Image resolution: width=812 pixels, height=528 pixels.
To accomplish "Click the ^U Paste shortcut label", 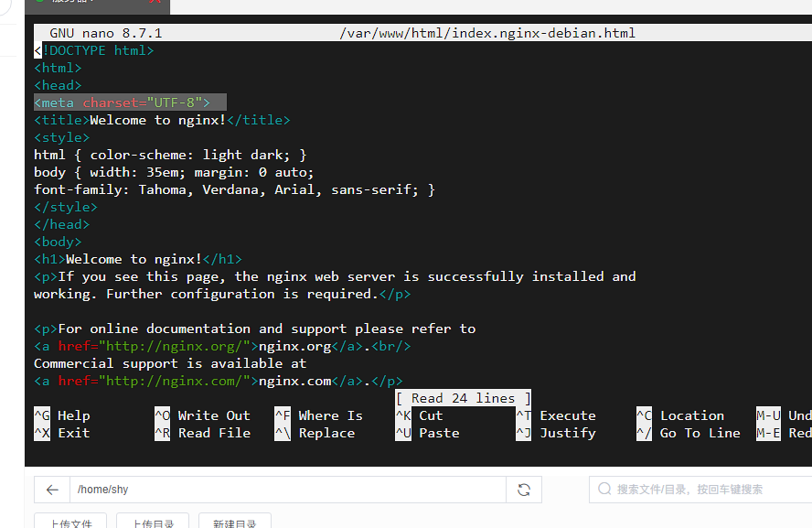I will pyautogui.click(x=427, y=433).
